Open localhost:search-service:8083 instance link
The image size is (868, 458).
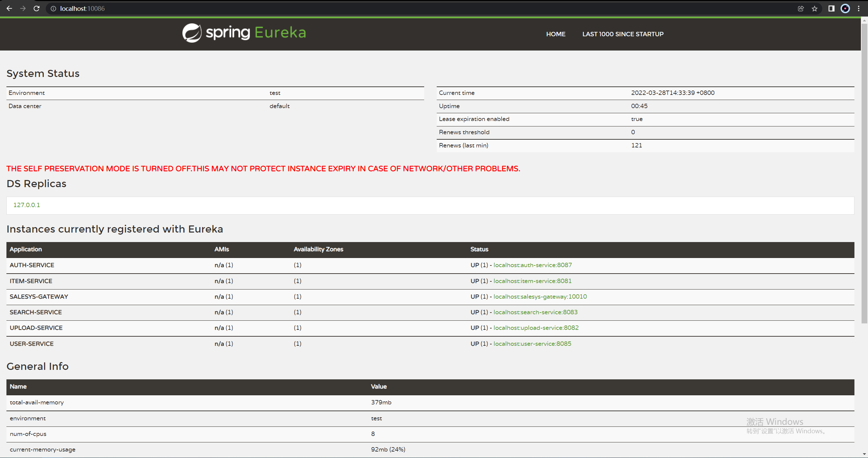535,312
